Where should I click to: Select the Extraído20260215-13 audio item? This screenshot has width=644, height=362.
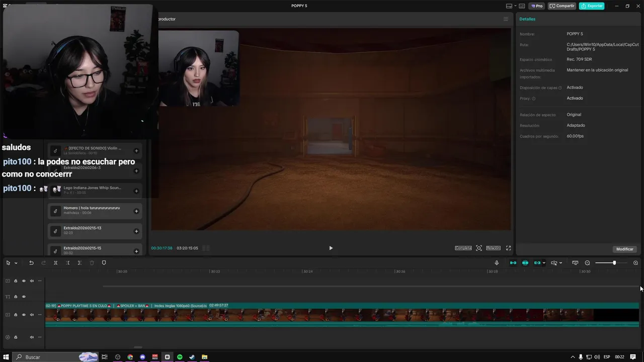point(95,231)
